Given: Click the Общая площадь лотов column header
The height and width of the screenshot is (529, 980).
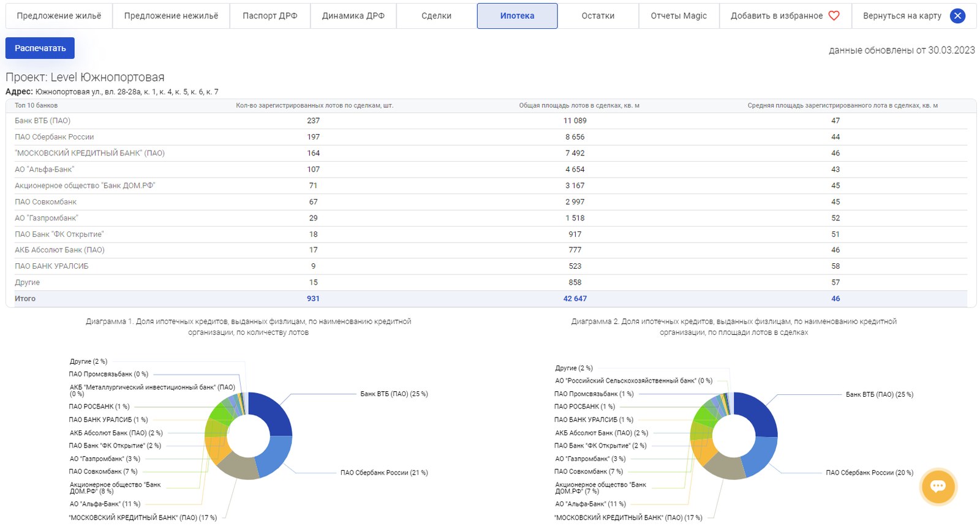Looking at the screenshot, I should tap(579, 105).
